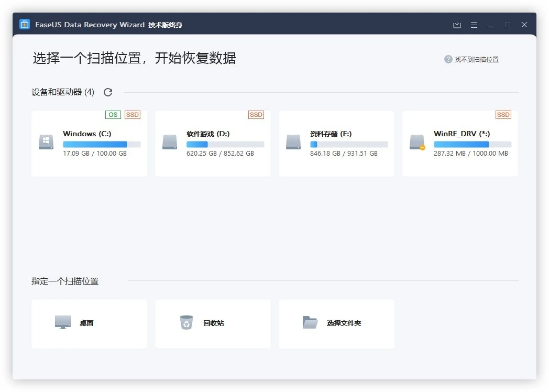
Task: Click the Windows (C:) drive name
Action: [87, 134]
